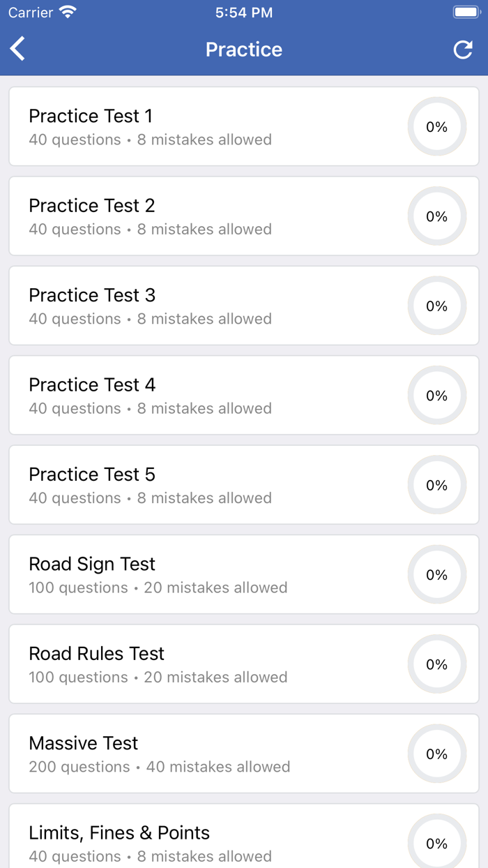Start Practice Test 3
Viewport: 488px width, 868px height.
[209, 306]
